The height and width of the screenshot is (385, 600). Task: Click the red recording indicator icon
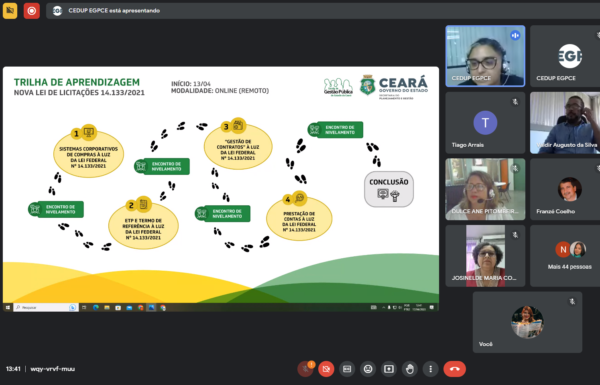point(32,11)
